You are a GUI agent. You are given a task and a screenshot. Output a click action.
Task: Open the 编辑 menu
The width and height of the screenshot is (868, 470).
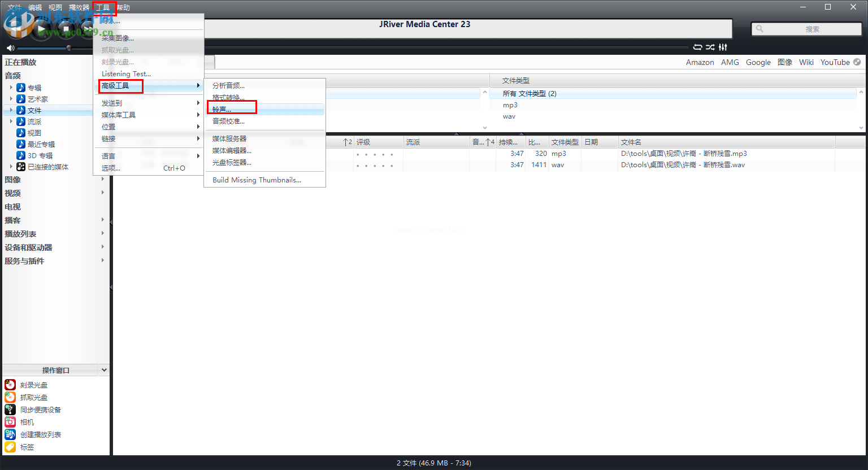[35, 7]
